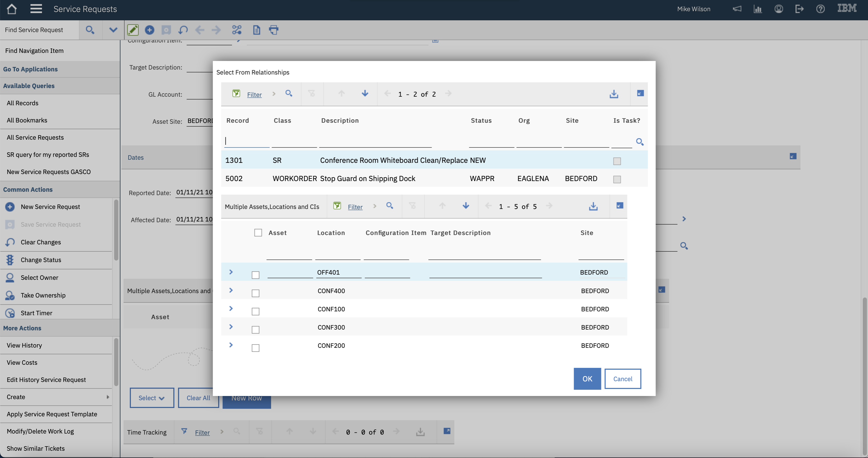868x458 pixels.
Task: Click Next Row down arrow in relationships table
Action: tap(365, 94)
